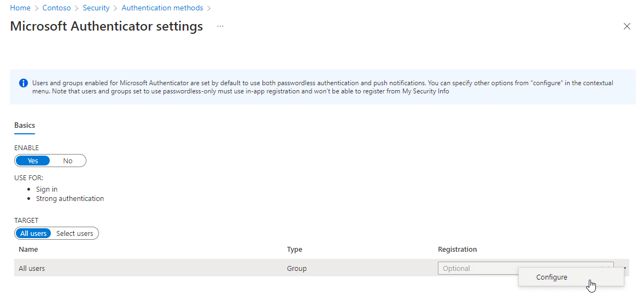Click the Registration column header
The image size is (644, 308).
[458, 249]
